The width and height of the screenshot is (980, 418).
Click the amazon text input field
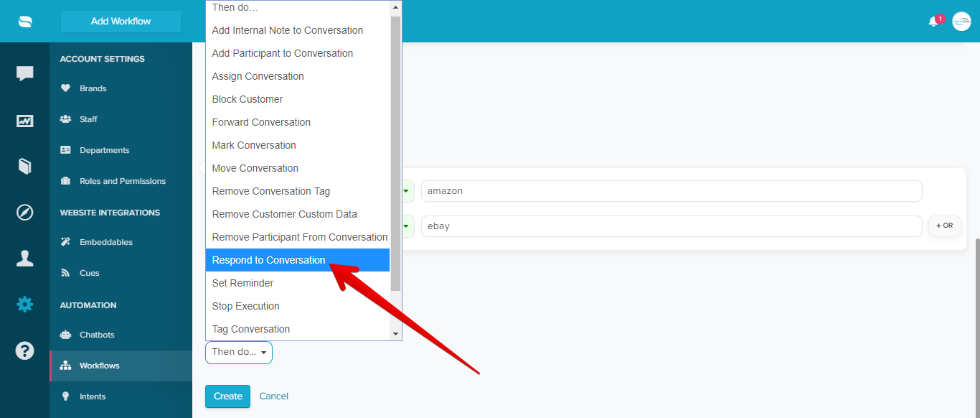672,191
